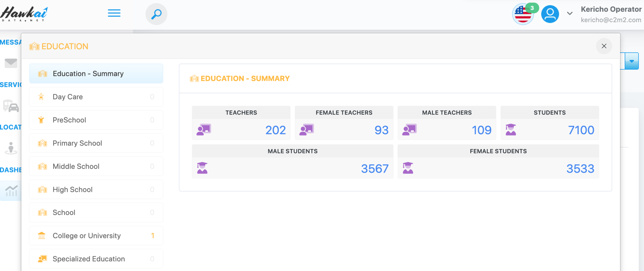This screenshot has width=644, height=271.
Task: Open PreSchool category
Action: [x=96, y=120]
